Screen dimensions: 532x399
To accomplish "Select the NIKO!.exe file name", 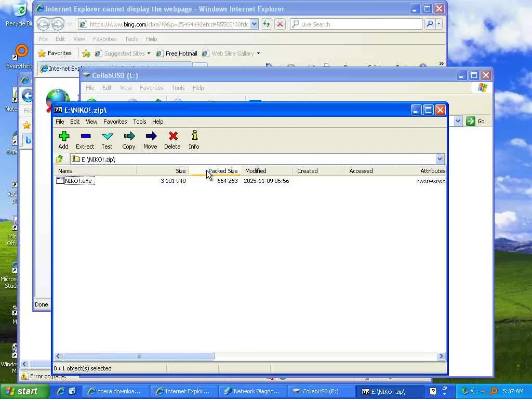I will (78, 181).
